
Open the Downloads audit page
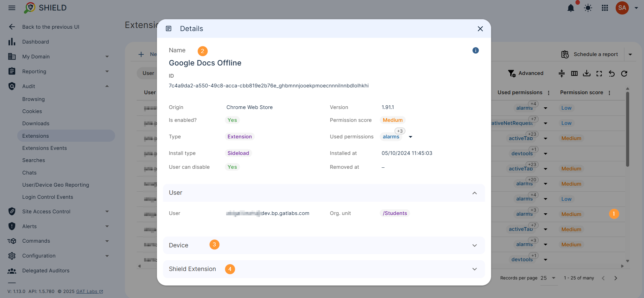point(36,124)
